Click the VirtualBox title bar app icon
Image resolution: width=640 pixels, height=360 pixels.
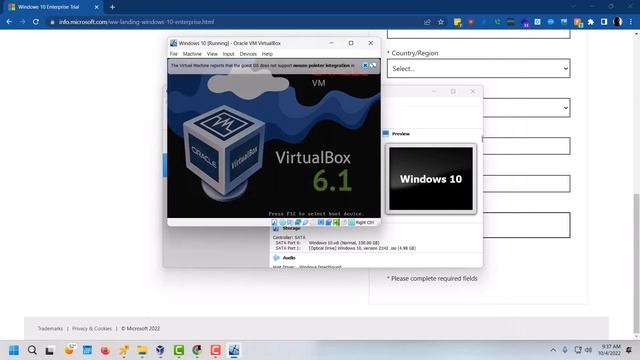pos(173,43)
